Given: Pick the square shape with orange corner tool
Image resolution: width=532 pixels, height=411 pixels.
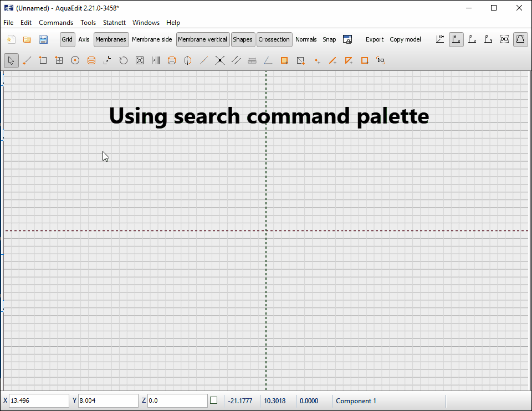Looking at the screenshot, I should tap(43, 61).
